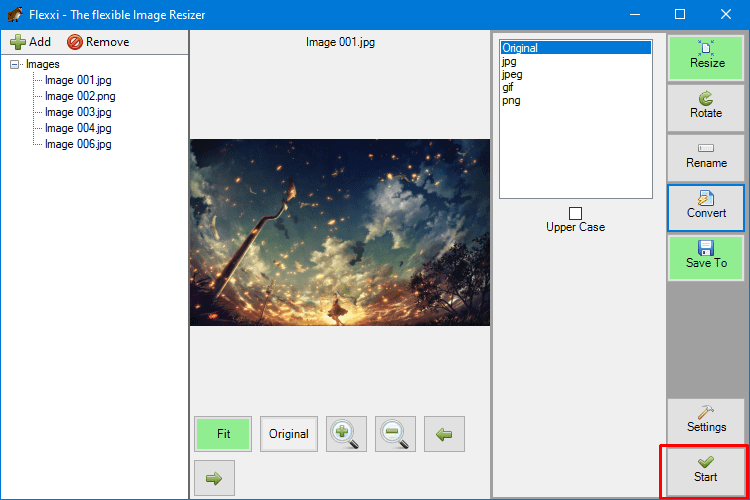Select Image 004.jpg in the tree

coord(78,128)
